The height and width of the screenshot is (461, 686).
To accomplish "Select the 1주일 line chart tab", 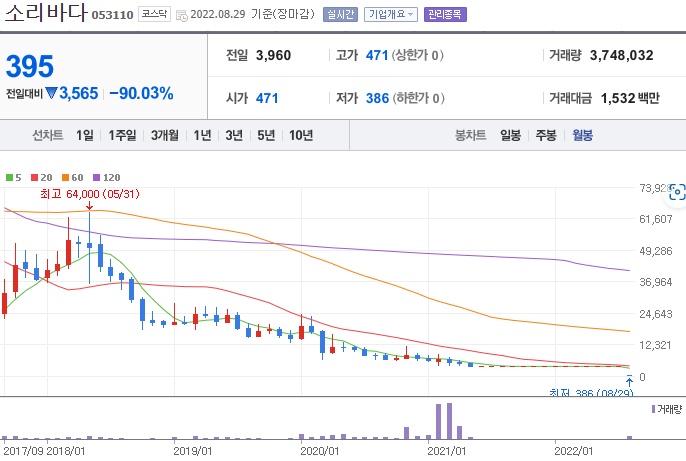I will coord(122,135).
